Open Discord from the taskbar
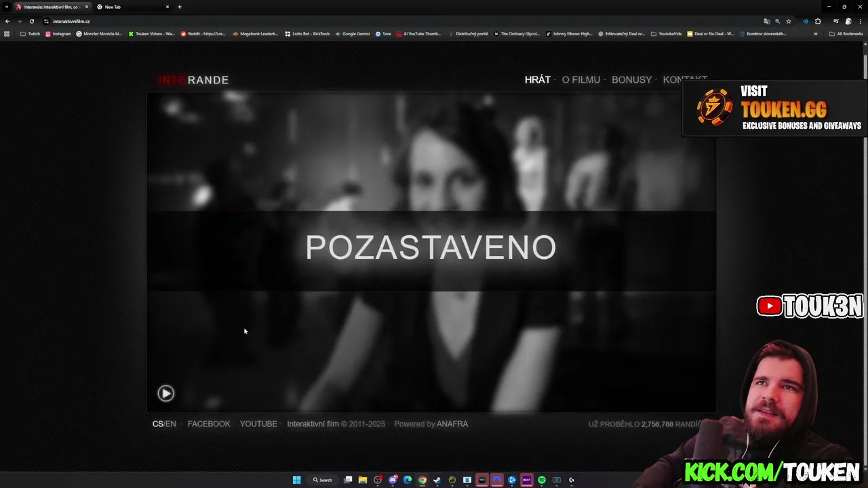The image size is (868, 488). click(393, 480)
